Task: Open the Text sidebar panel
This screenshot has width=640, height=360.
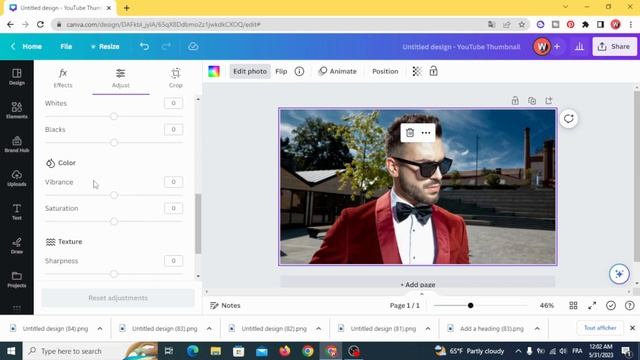Action: tap(17, 212)
